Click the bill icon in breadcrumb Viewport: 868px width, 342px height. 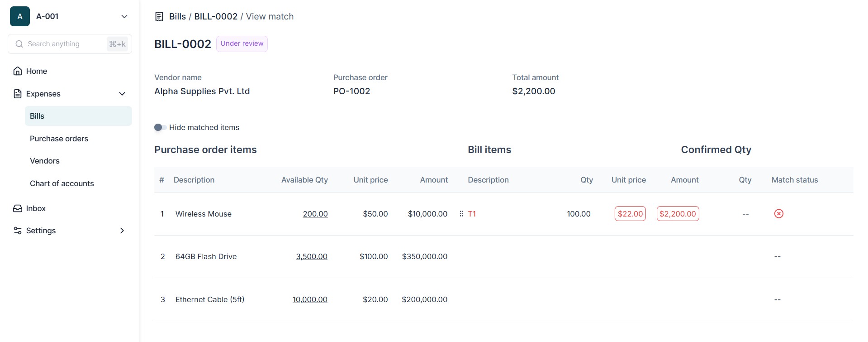(159, 17)
